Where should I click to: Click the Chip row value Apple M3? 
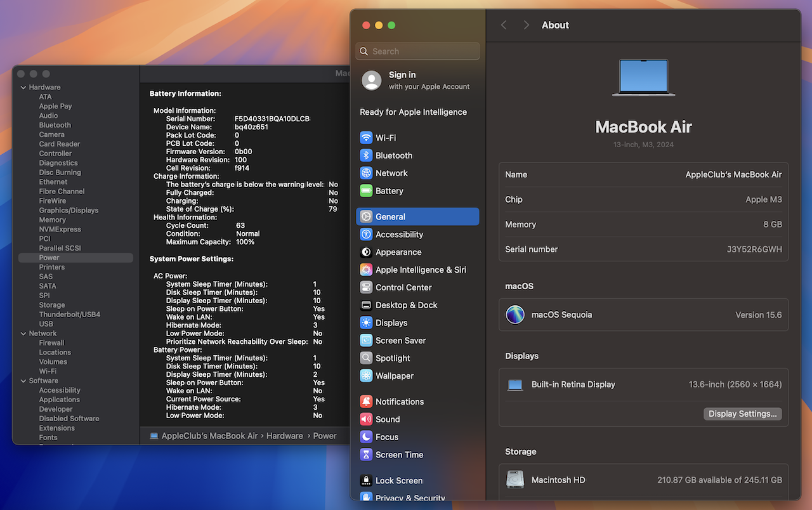[x=764, y=199]
